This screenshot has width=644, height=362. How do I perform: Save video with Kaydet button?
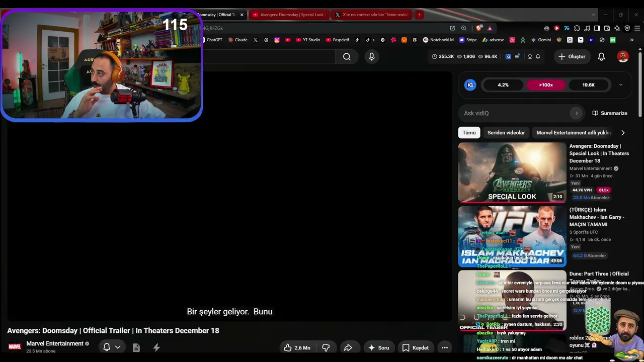(416, 347)
